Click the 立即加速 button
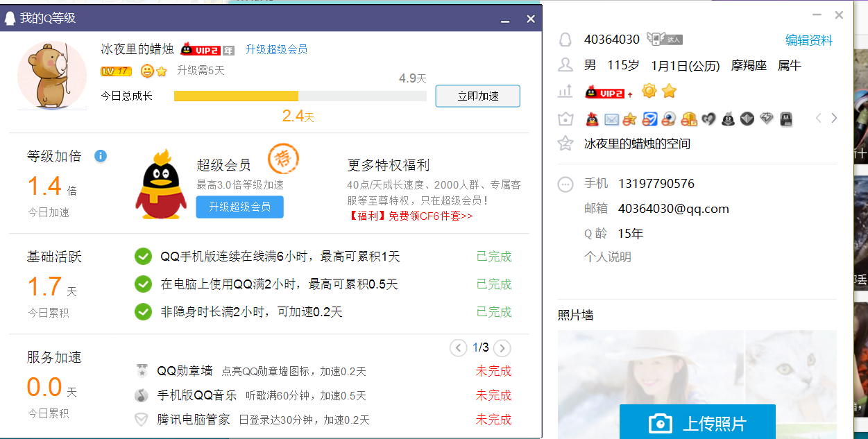The image size is (868, 439). (x=477, y=96)
